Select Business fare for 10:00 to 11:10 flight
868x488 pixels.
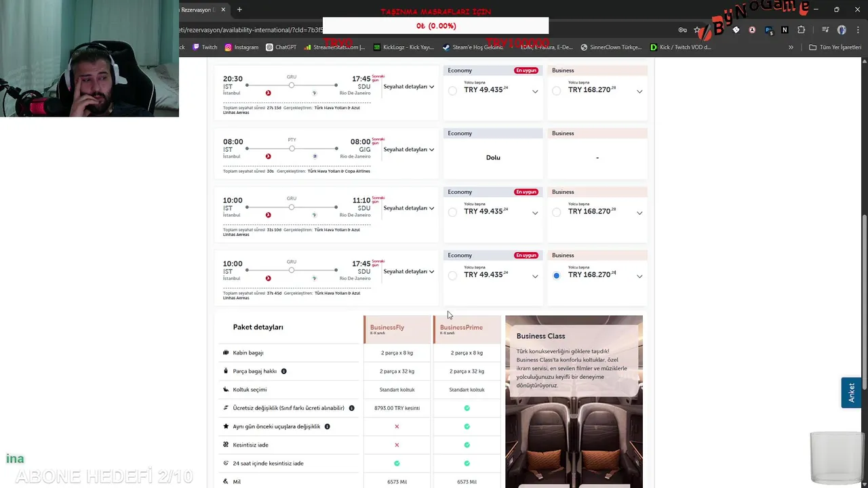pyautogui.click(x=556, y=213)
